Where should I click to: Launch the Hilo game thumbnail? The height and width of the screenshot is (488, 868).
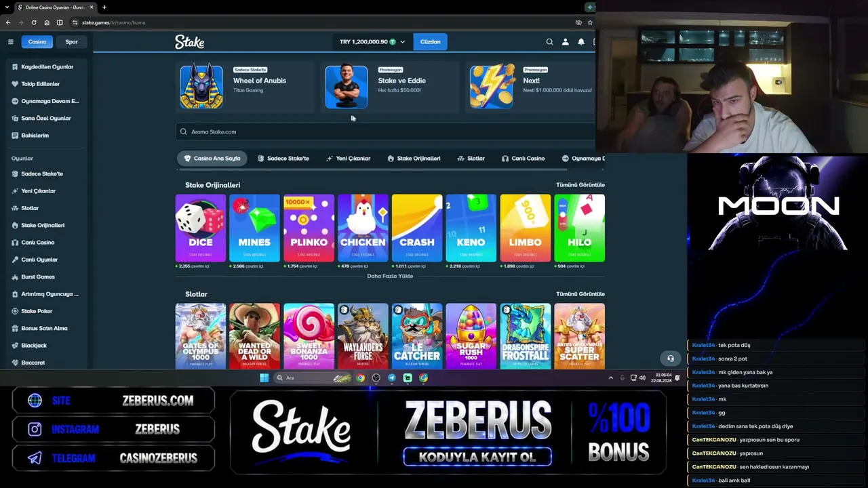(x=579, y=228)
